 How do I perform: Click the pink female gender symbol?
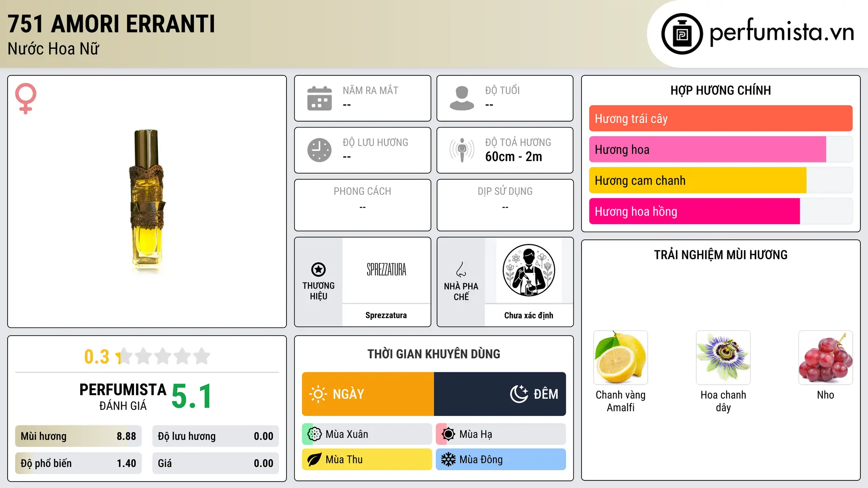pyautogui.click(x=26, y=99)
